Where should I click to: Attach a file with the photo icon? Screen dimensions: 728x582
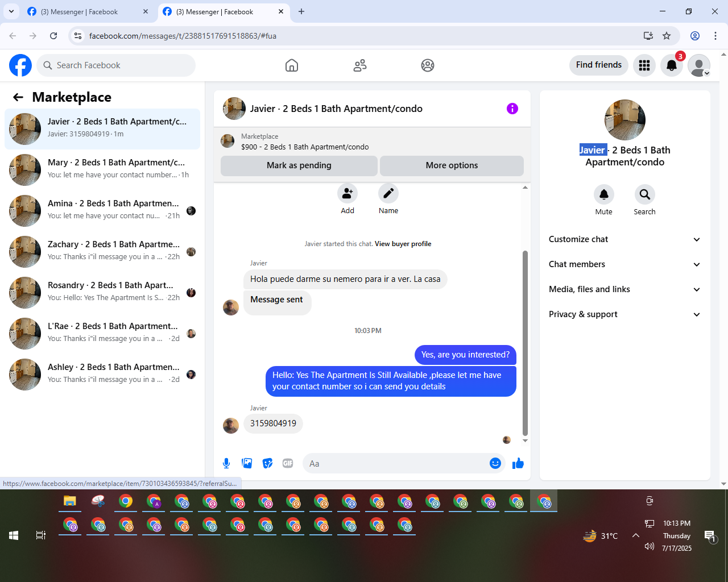pyautogui.click(x=247, y=463)
